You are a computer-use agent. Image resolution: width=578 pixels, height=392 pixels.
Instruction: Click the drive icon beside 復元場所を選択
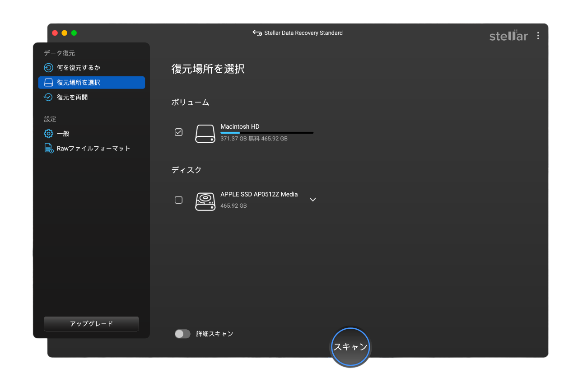(48, 83)
